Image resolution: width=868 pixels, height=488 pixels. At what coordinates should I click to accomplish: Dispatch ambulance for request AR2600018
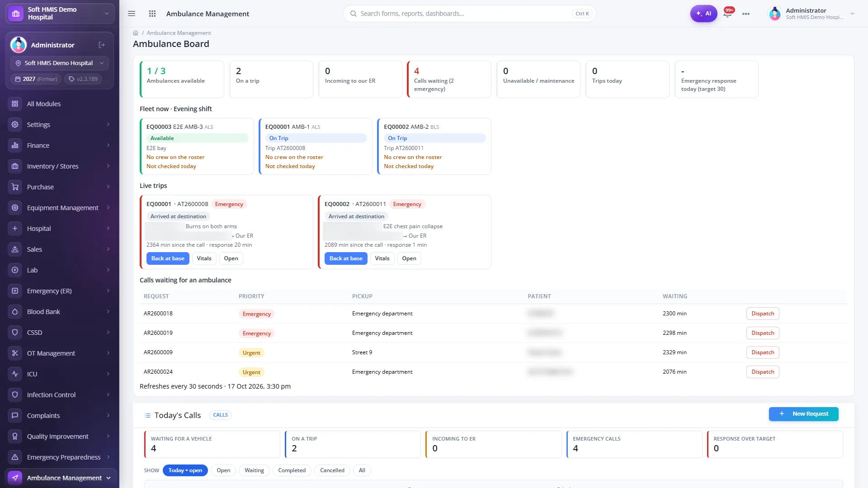click(x=763, y=314)
